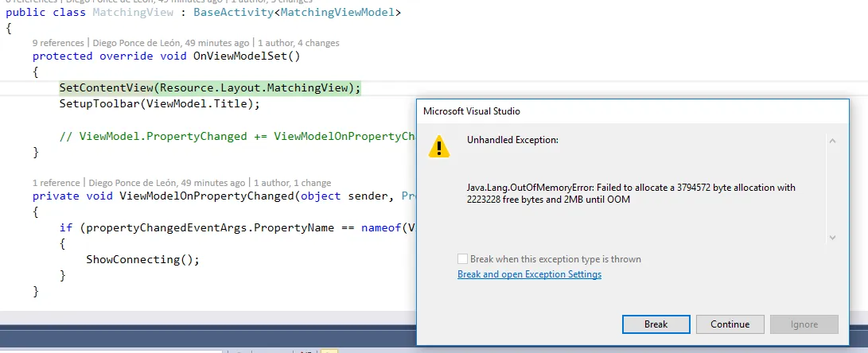Viewport: 868px width, 353px height.
Task: Enable Break when this exception type is thrown
Action: point(462,259)
